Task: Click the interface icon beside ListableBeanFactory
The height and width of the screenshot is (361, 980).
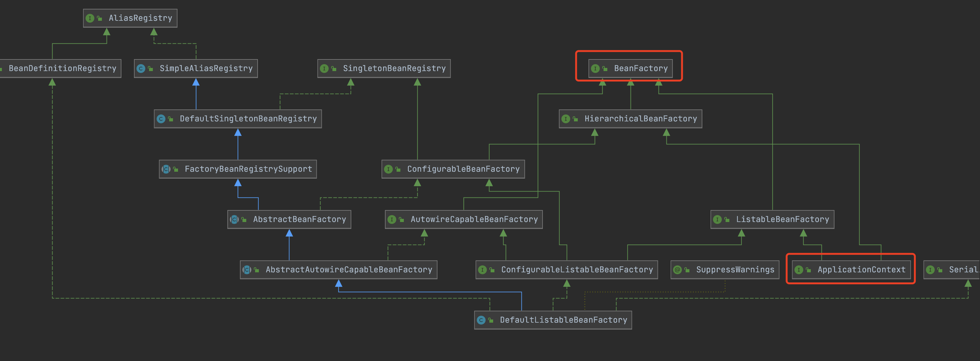Action: tap(717, 219)
